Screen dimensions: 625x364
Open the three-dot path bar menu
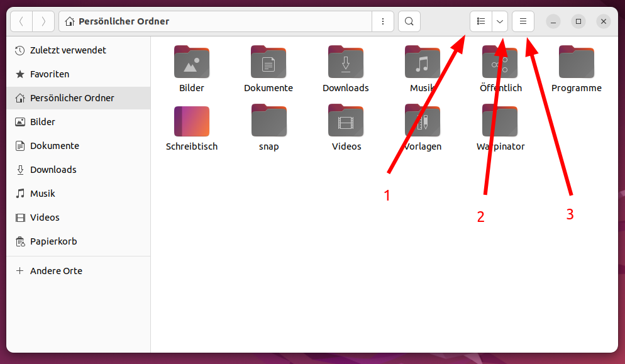383,21
